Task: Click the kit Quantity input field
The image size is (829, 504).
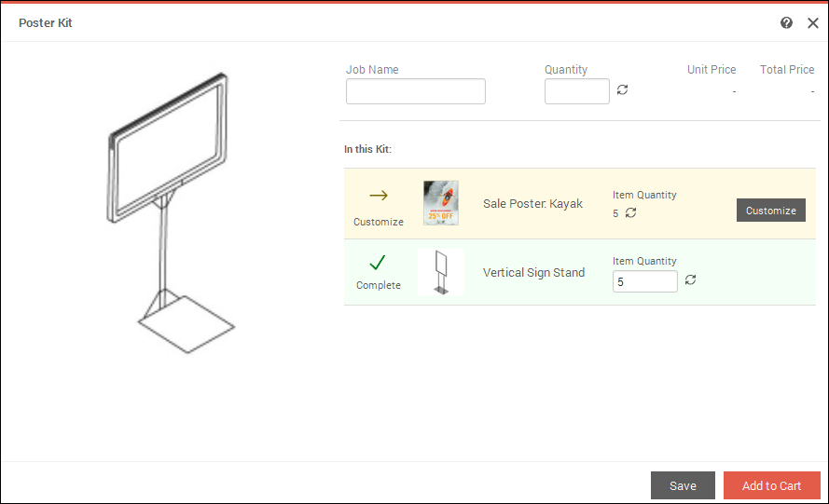Action: 576,91
